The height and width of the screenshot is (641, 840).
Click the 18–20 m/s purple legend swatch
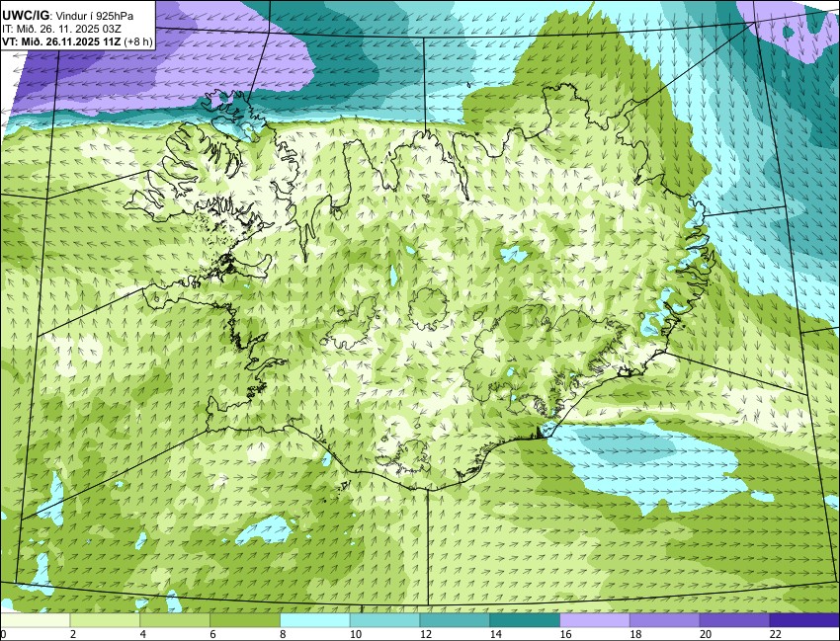(665, 620)
